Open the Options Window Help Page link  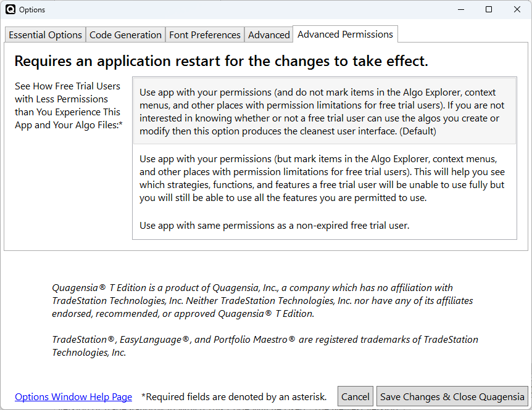[73, 397]
